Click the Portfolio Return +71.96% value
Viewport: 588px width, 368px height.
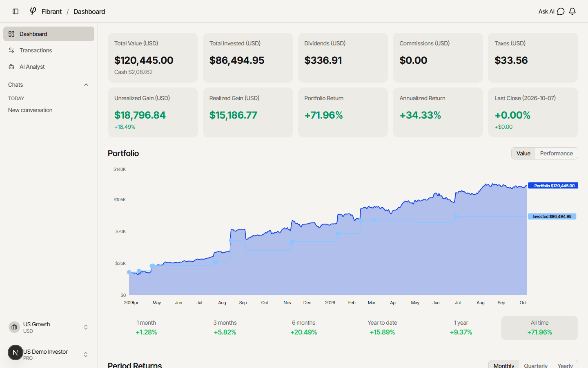point(324,115)
